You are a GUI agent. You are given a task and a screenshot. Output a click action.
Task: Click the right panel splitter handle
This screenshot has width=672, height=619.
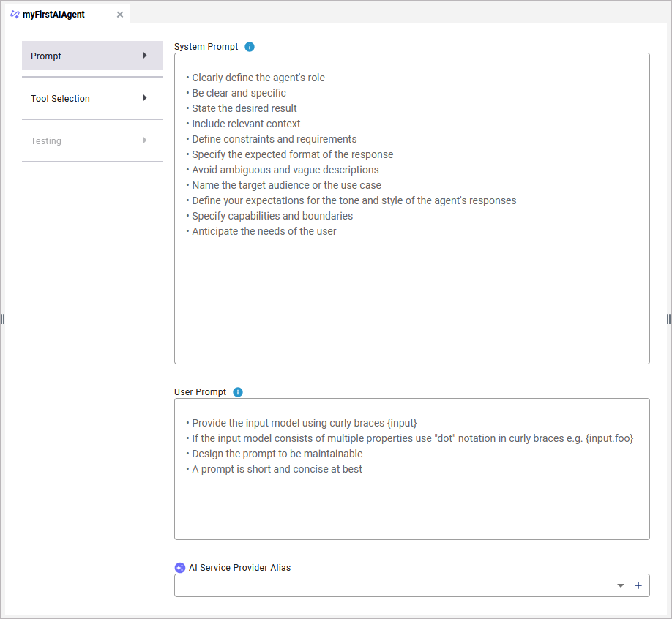pos(668,319)
